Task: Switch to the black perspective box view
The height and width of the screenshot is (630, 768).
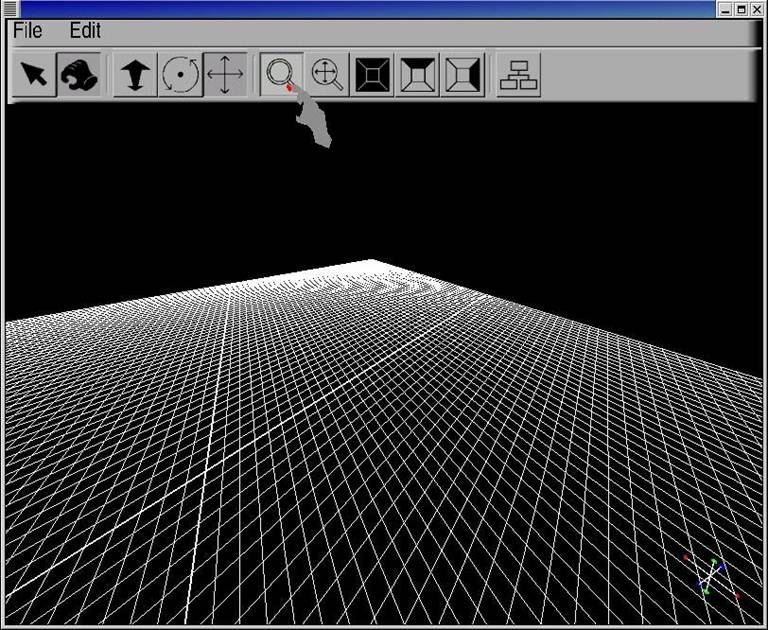Action: point(372,74)
